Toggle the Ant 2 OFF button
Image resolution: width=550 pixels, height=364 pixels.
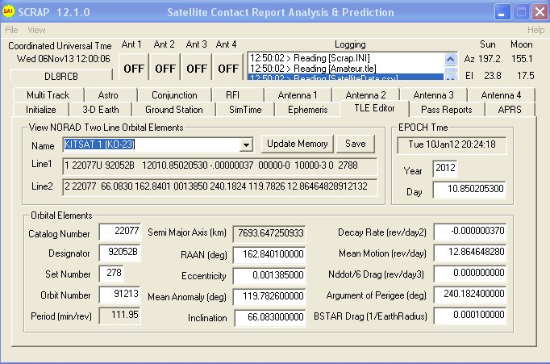tap(165, 68)
